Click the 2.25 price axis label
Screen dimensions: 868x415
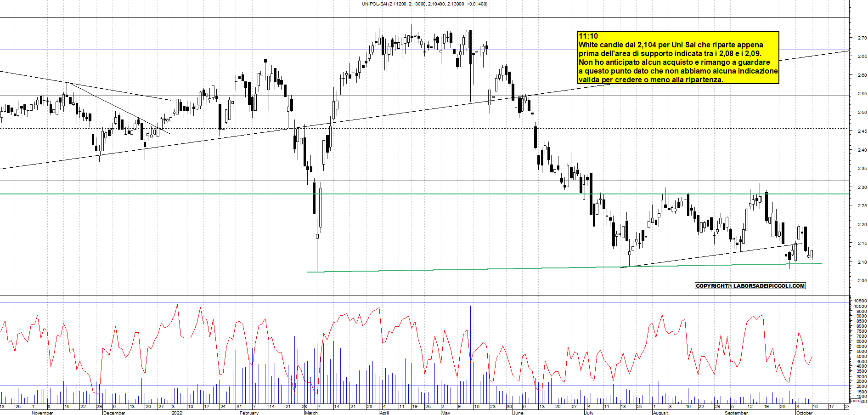[862, 206]
